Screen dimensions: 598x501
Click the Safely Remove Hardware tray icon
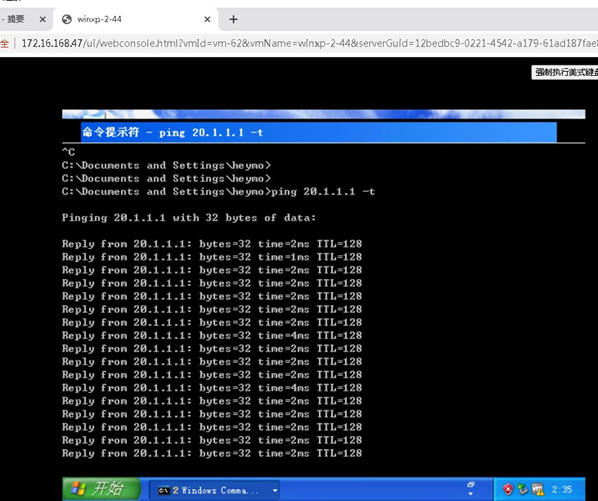click(x=522, y=489)
